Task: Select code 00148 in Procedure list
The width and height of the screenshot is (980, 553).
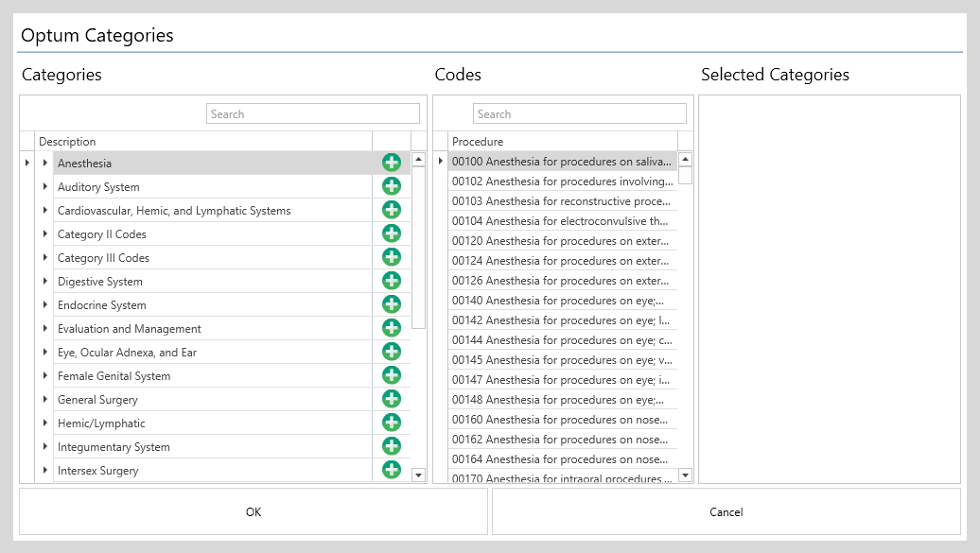Action: (x=563, y=399)
